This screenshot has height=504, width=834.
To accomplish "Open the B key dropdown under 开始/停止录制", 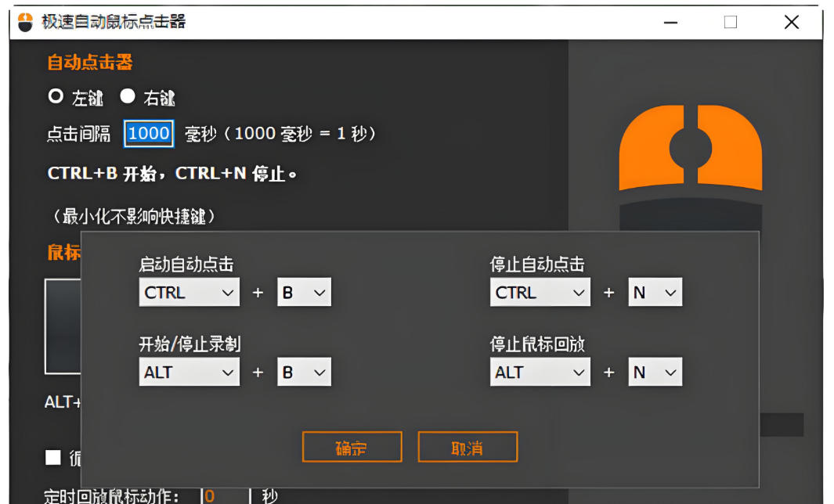I will click(304, 372).
